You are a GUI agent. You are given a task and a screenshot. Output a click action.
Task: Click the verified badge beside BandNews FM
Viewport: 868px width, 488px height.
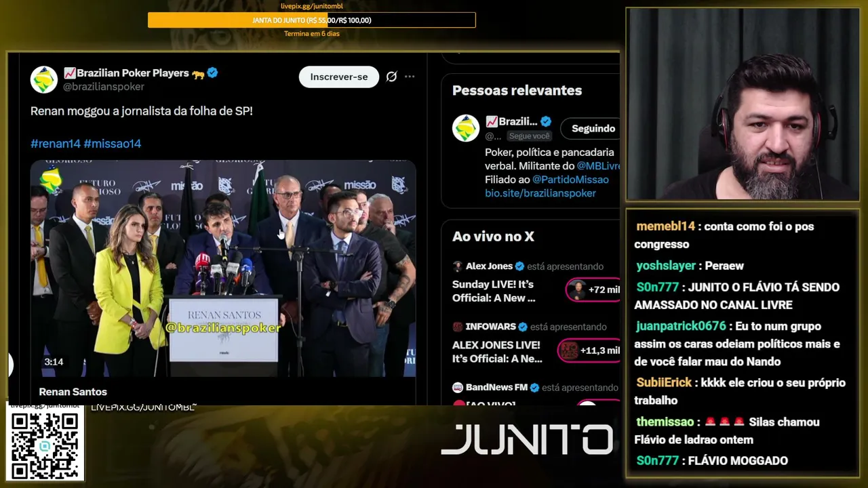click(534, 388)
